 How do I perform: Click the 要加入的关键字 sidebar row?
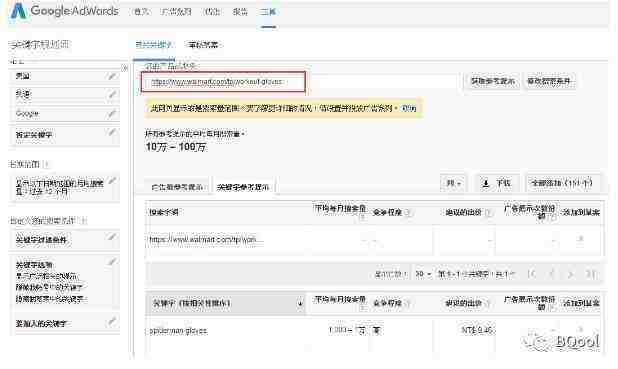pyautogui.click(x=64, y=324)
